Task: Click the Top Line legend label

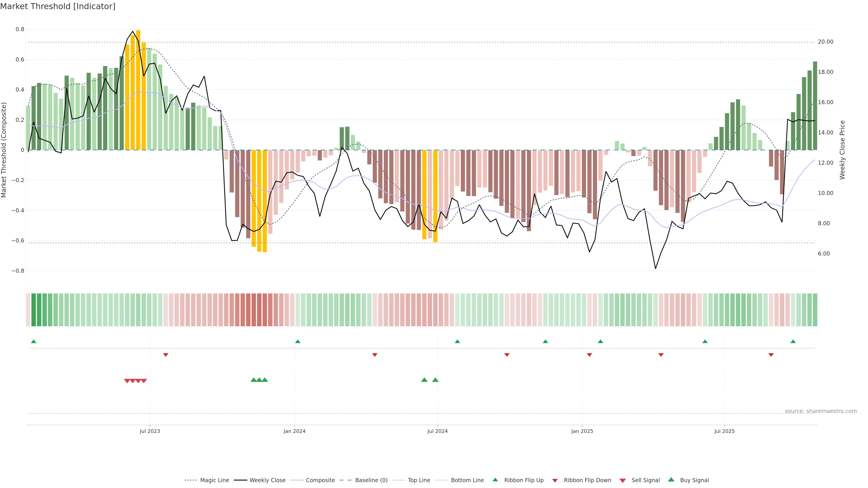Action: (x=419, y=480)
